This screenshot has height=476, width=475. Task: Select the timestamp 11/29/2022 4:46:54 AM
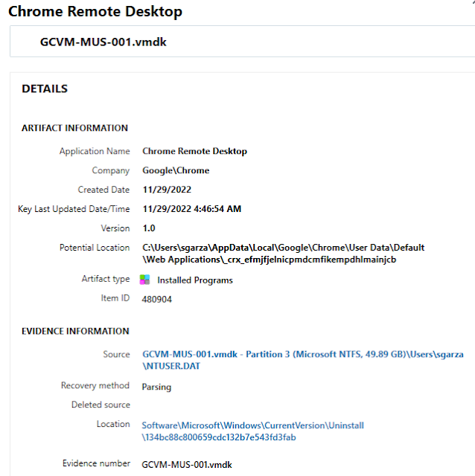coord(192,209)
